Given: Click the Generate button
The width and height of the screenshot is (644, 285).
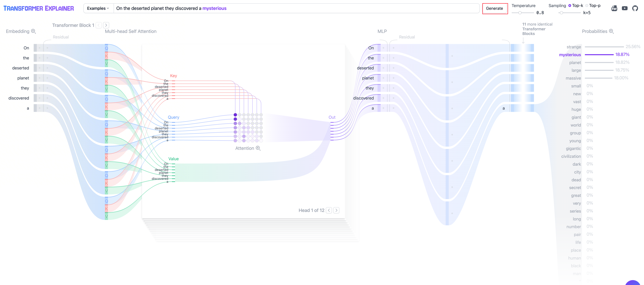Looking at the screenshot, I should click(494, 8).
